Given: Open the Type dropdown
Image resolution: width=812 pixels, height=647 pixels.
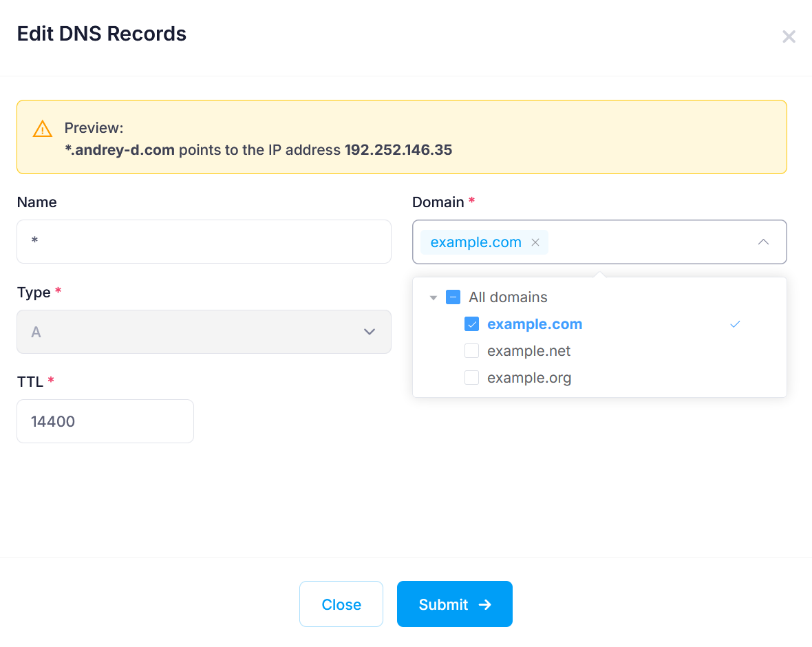Looking at the screenshot, I should pos(370,332).
